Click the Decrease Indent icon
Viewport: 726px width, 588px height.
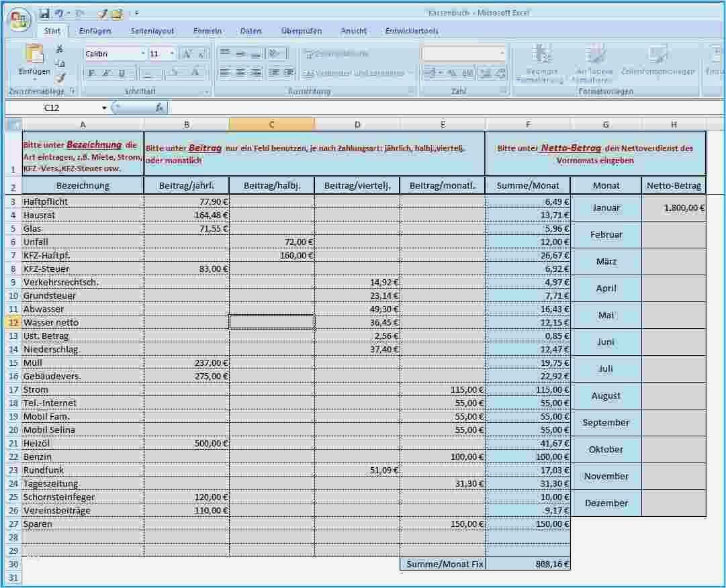click(x=274, y=72)
